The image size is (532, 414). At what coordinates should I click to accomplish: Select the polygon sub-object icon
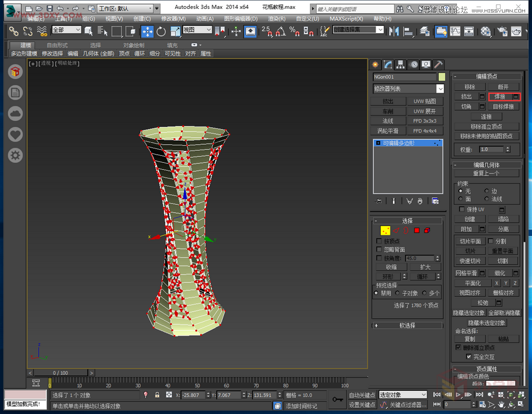(x=417, y=230)
